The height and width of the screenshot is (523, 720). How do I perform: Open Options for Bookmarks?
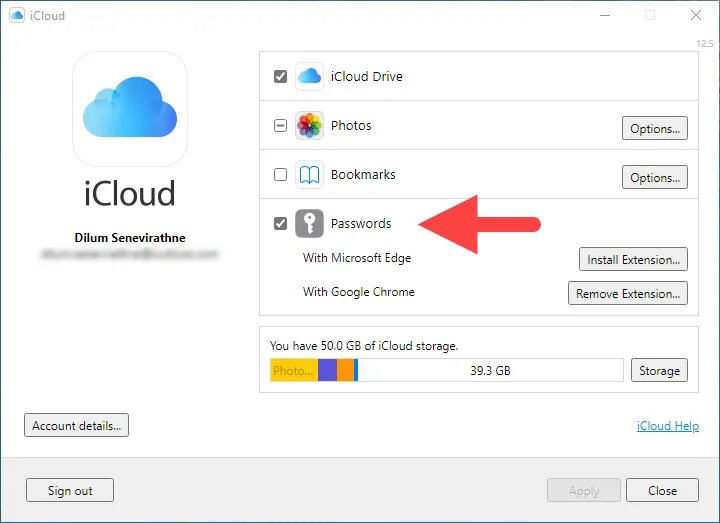(655, 177)
